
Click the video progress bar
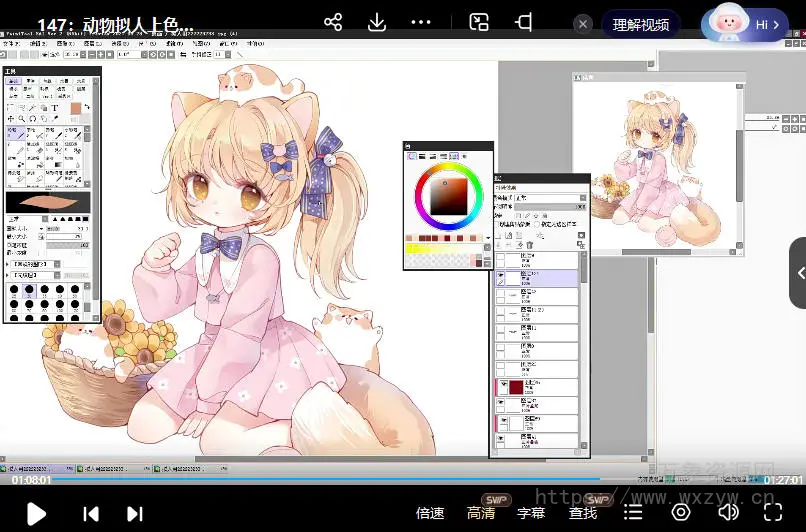pyautogui.click(x=400, y=480)
